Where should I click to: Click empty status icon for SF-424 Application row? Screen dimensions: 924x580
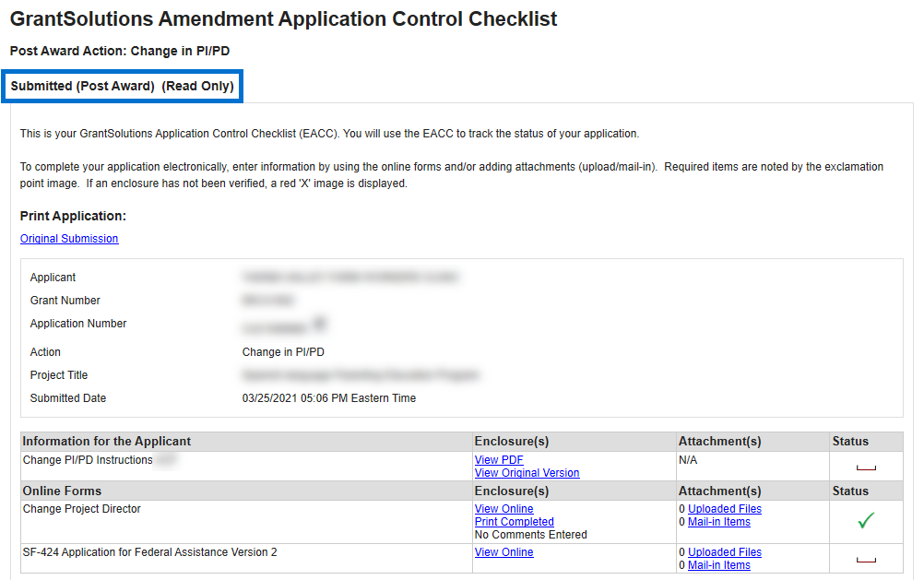point(865,559)
